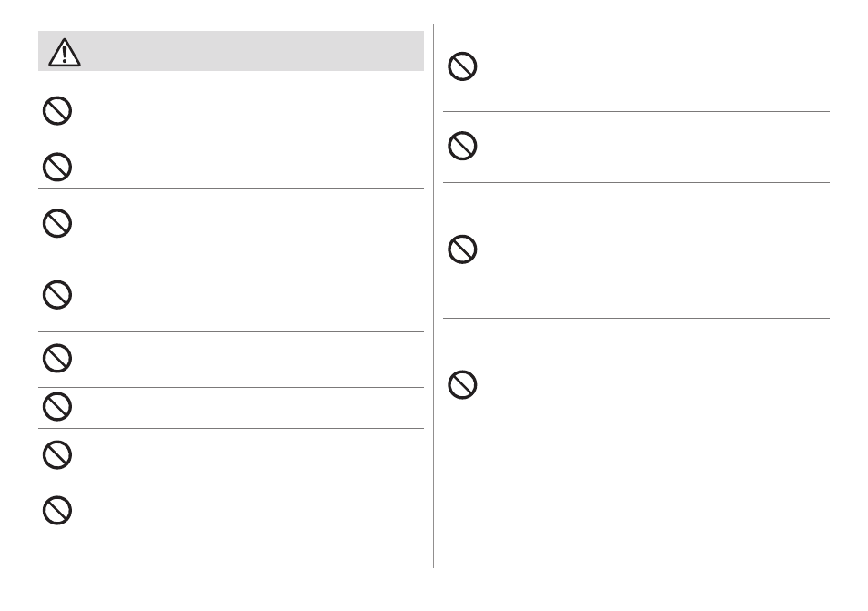Image resolution: width=868 pixels, height=611 pixels.
Task: Click the topmost prohibition icon in right column
Action: coord(462,66)
